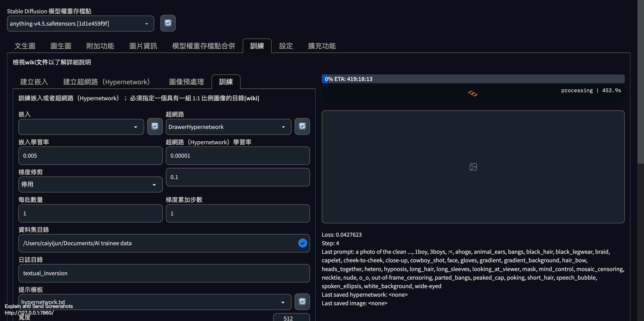Refresh the prompt template file list
644x321 pixels.
click(x=302, y=302)
